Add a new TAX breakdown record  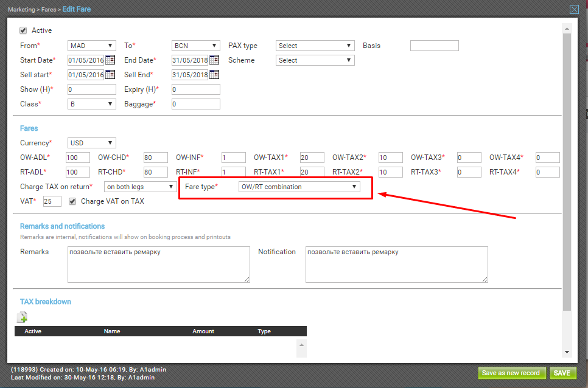(x=22, y=317)
